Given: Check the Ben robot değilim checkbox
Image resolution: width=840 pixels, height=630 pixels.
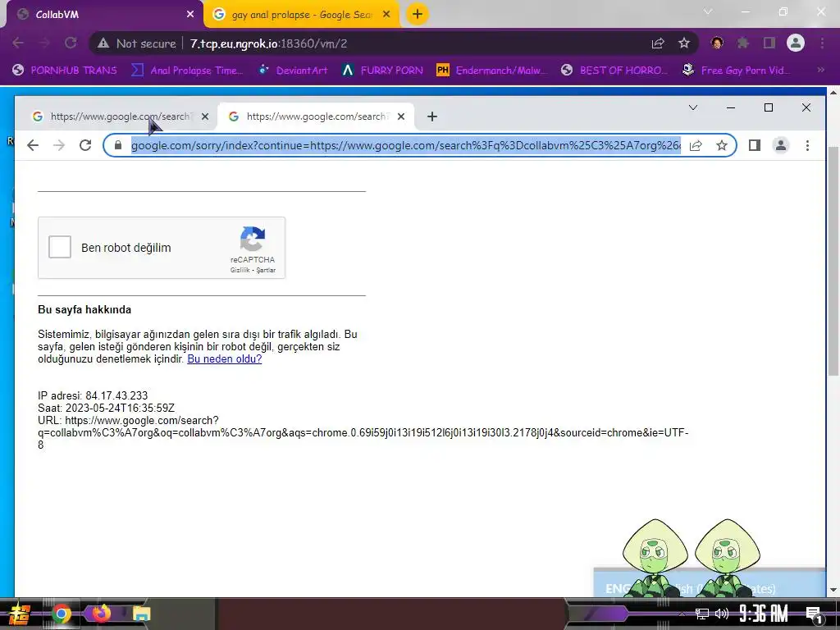Looking at the screenshot, I should (x=59, y=247).
